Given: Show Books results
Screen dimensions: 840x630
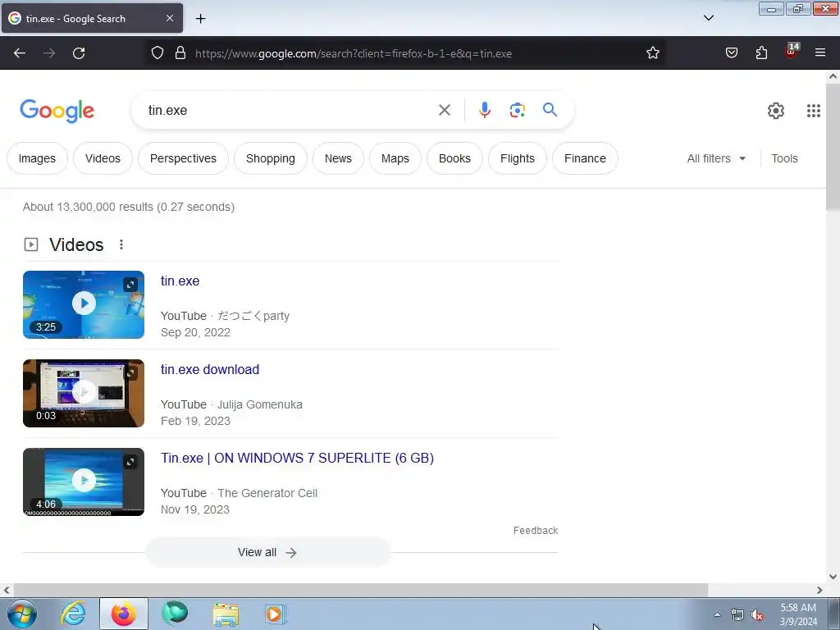Looking at the screenshot, I should click(454, 158).
